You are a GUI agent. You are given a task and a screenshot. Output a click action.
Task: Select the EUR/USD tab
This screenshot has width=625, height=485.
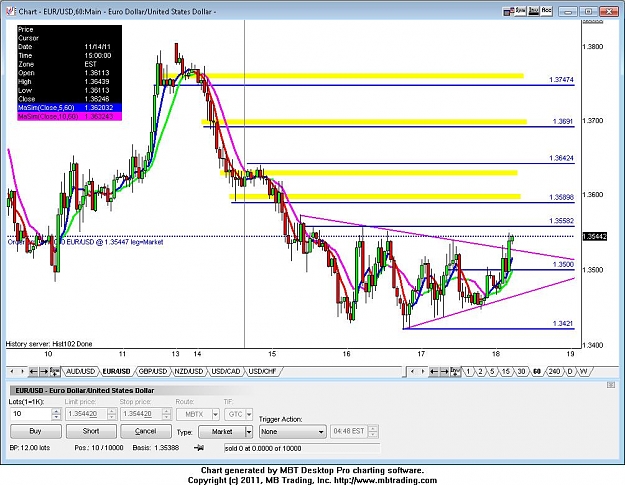point(116,371)
